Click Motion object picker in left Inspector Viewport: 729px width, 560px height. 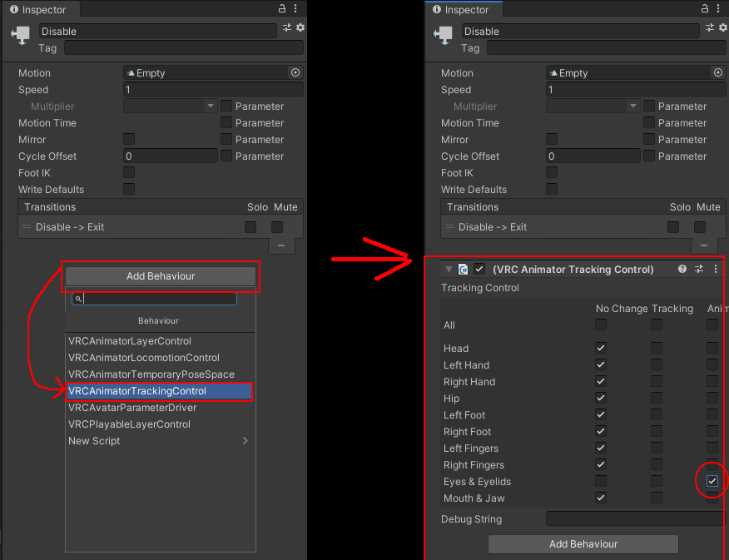295,72
